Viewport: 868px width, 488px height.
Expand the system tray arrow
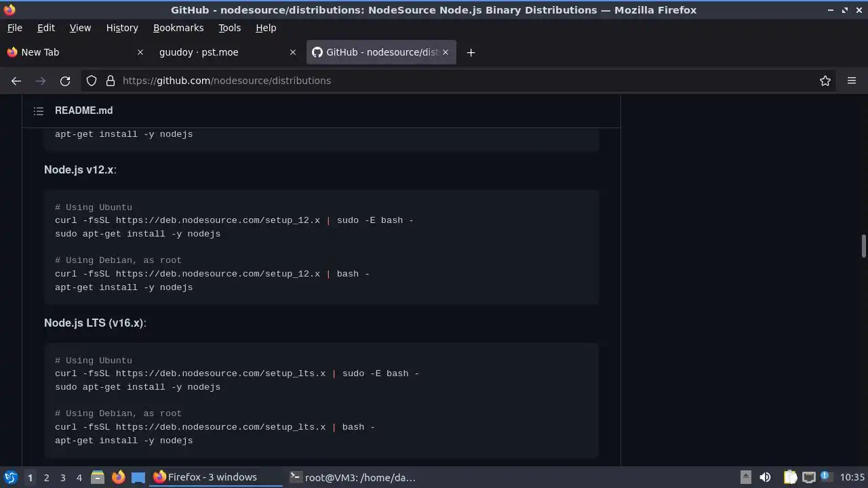click(745, 477)
